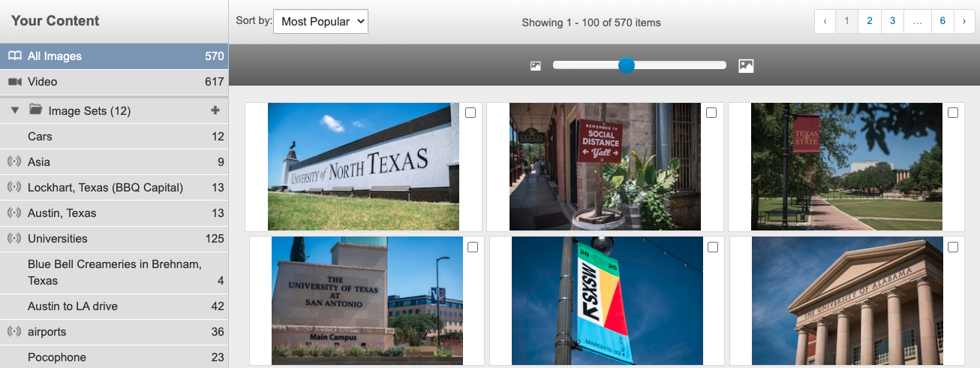Click the pagination ellipsis button
The width and height of the screenshot is (980, 368).
(918, 21)
